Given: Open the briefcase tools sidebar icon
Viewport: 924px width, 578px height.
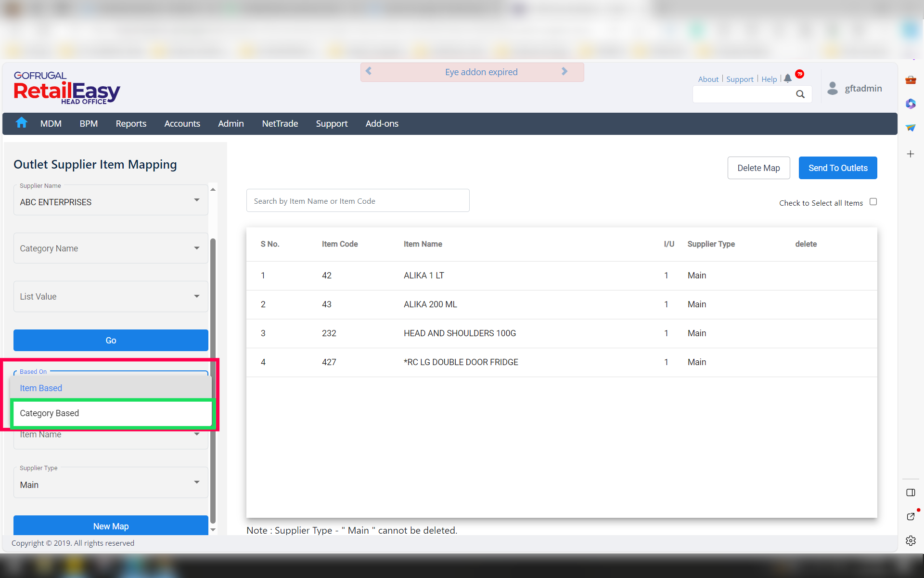Looking at the screenshot, I should (911, 80).
